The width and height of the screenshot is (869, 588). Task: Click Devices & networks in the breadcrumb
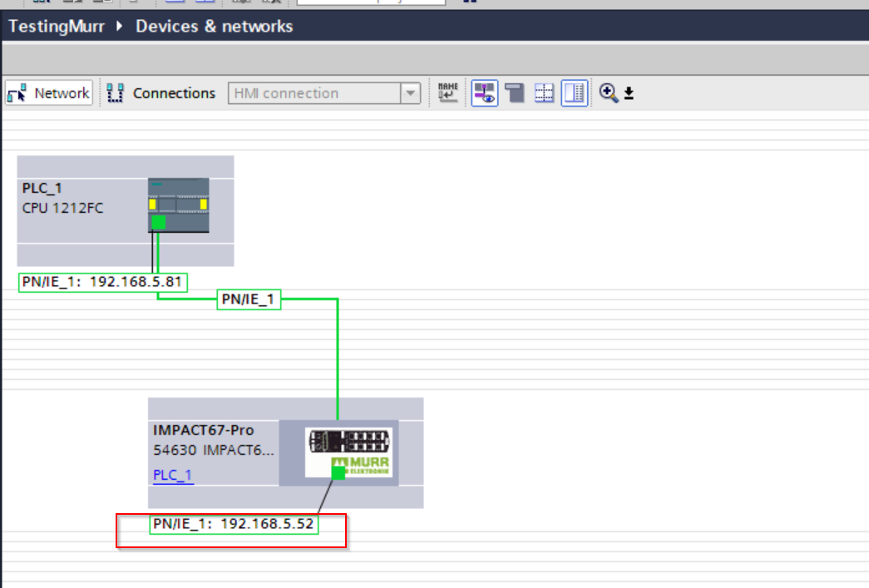pyautogui.click(x=215, y=26)
